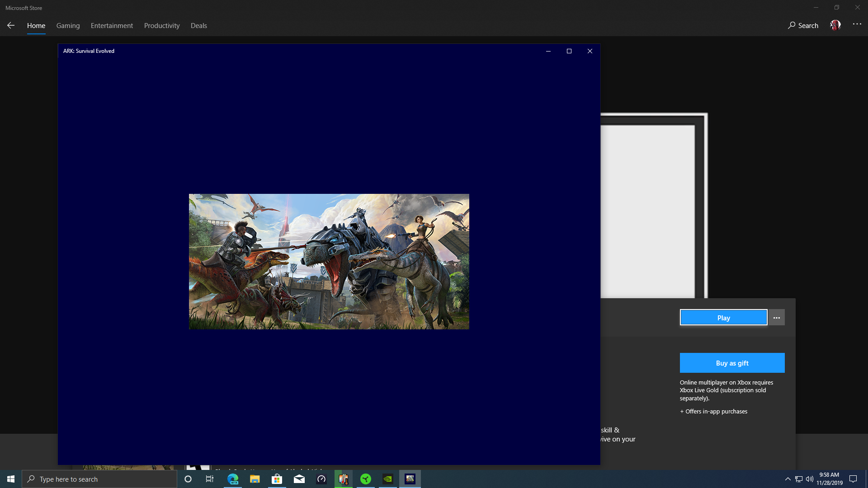Viewport: 868px width, 488px height.
Task: Click Offers in-app purchases link
Action: pos(713,411)
